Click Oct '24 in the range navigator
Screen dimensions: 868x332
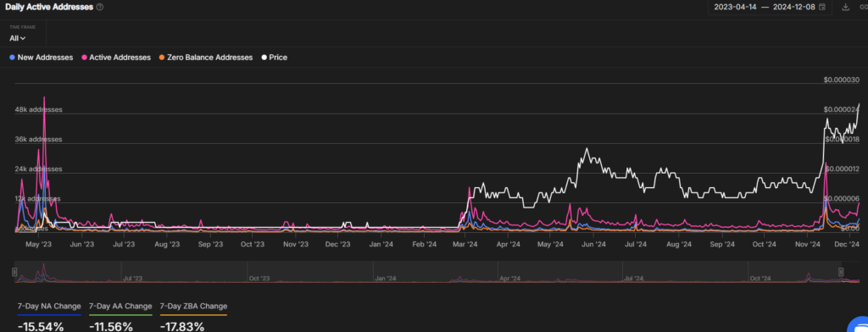coord(760,279)
